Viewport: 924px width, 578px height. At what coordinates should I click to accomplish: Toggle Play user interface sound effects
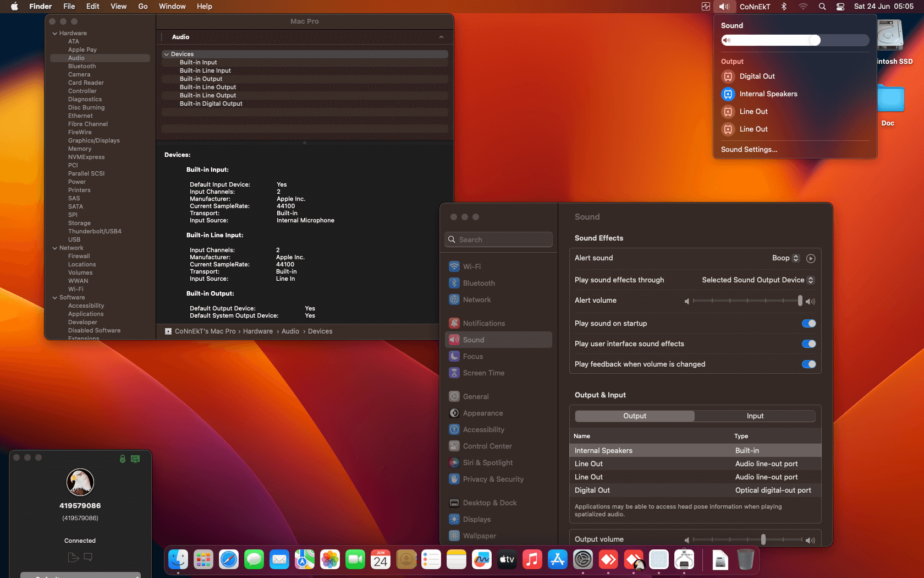pos(809,344)
